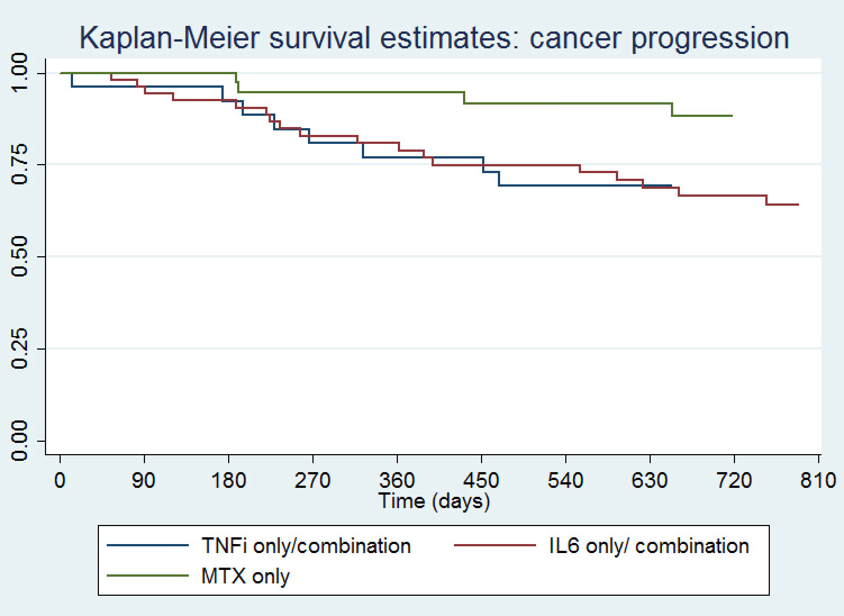844x616 pixels.
Task: Click the 270 x-axis tick label
Action: point(312,481)
